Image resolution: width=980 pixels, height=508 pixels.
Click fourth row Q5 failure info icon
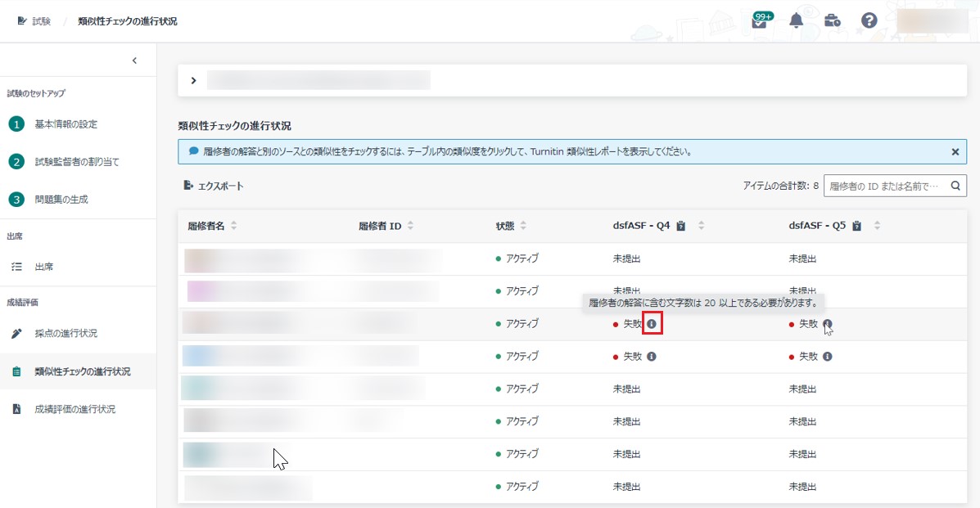(828, 357)
